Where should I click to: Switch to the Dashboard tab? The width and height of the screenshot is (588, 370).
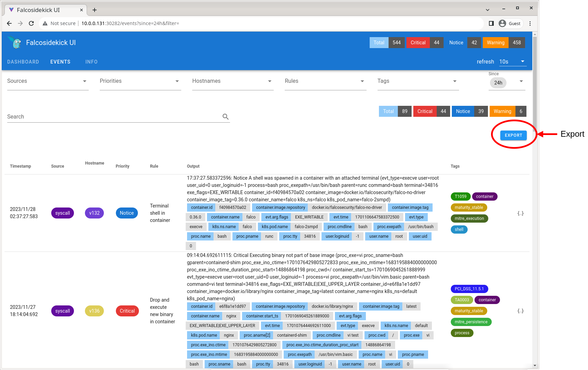tap(23, 62)
